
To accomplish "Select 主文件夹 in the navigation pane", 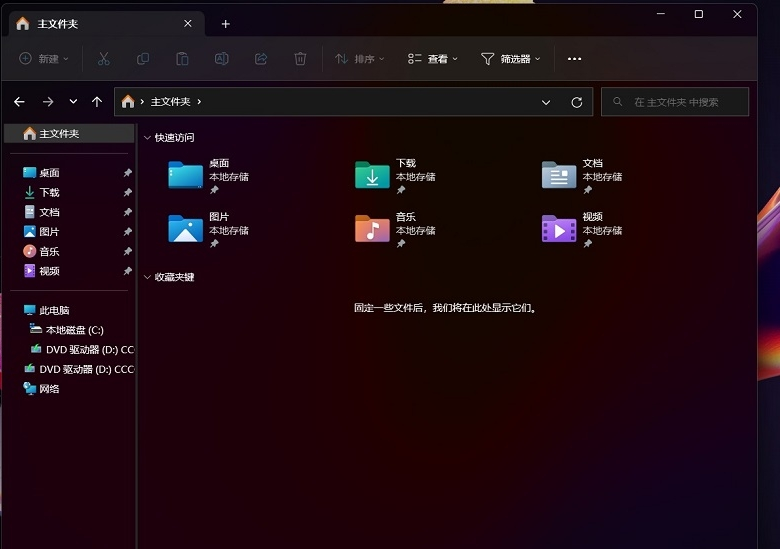I will pyautogui.click(x=69, y=133).
